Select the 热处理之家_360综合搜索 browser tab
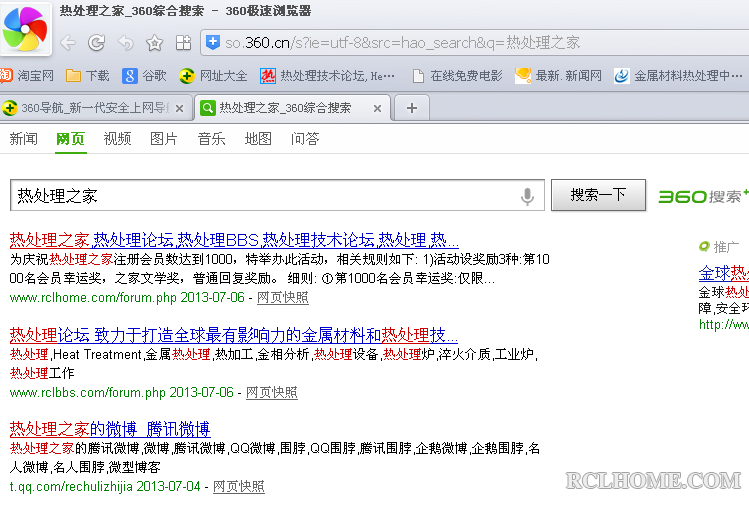749x505 pixels. [292, 108]
